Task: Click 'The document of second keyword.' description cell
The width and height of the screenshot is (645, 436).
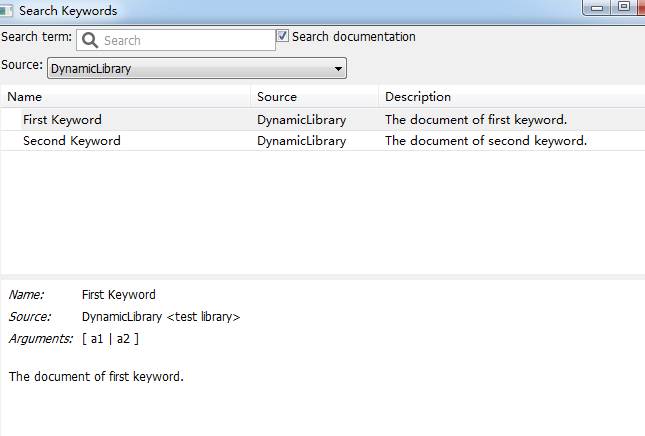Action: point(486,141)
